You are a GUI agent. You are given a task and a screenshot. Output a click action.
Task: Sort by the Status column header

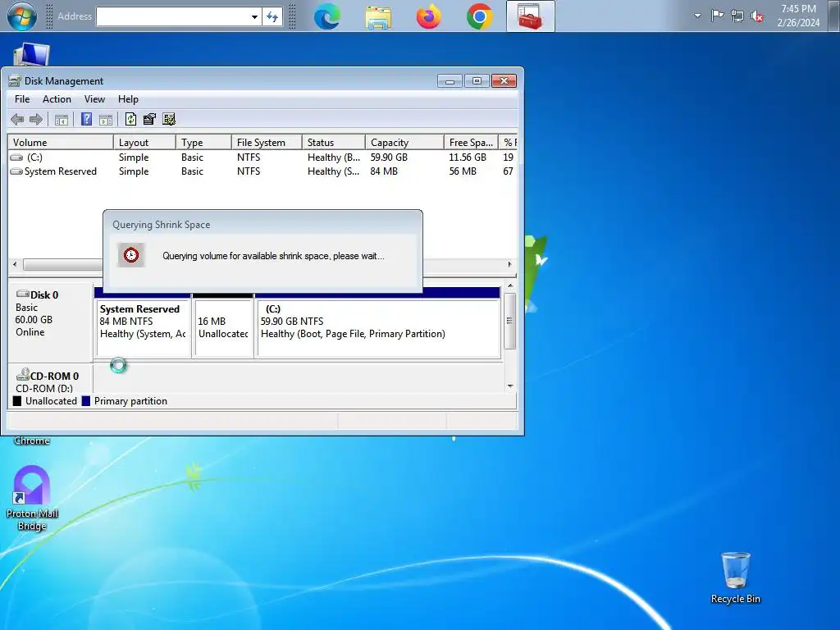click(334, 143)
